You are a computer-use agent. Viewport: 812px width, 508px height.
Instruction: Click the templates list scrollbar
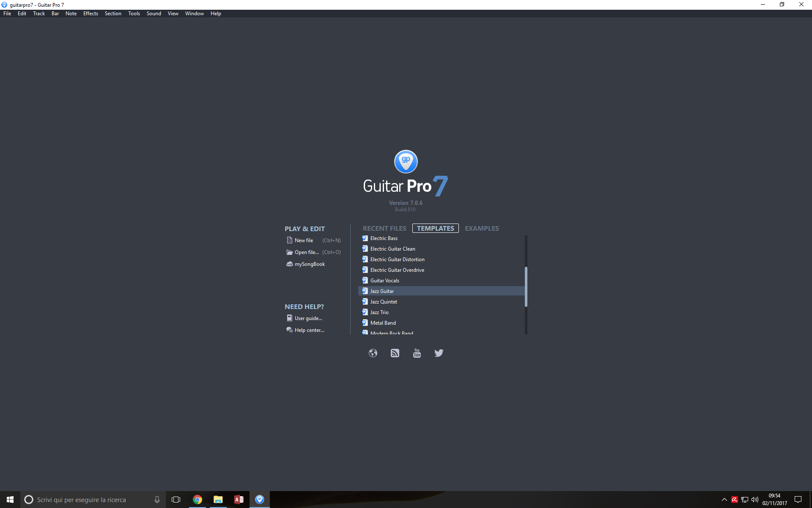[x=526, y=287]
